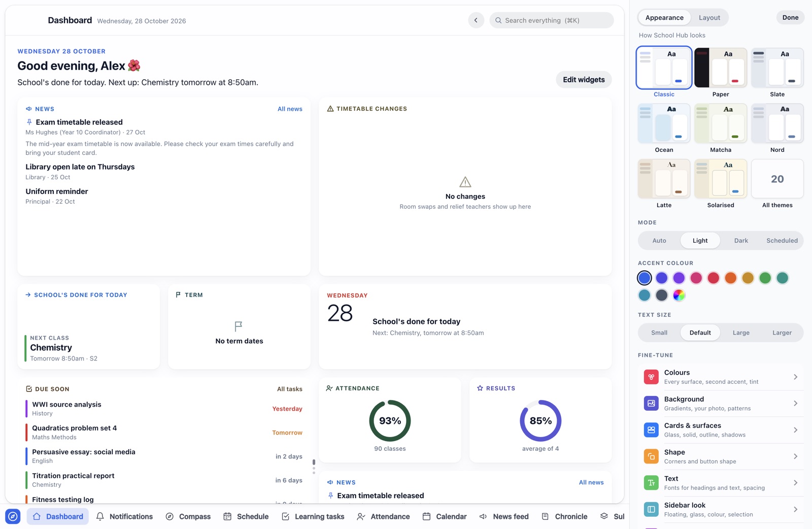The image size is (812, 529).
Task: Expand the Sidebar look chevron
Action: [795, 509]
